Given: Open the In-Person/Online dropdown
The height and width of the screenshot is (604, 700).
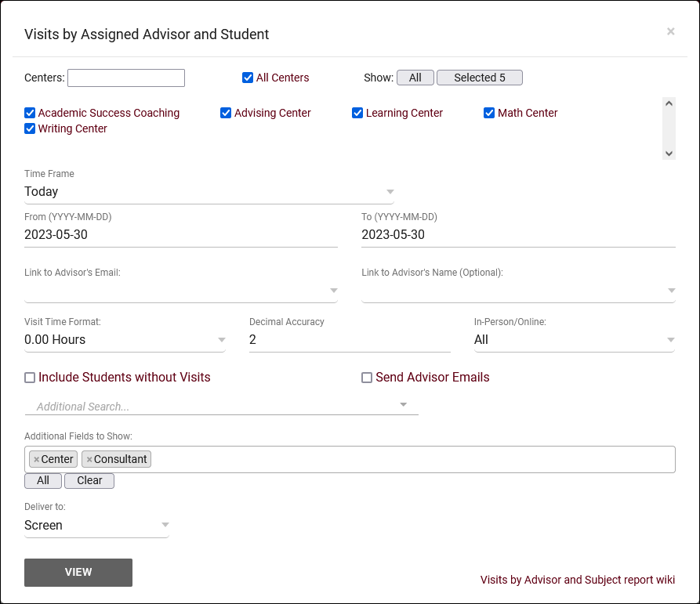Looking at the screenshot, I should (x=574, y=340).
